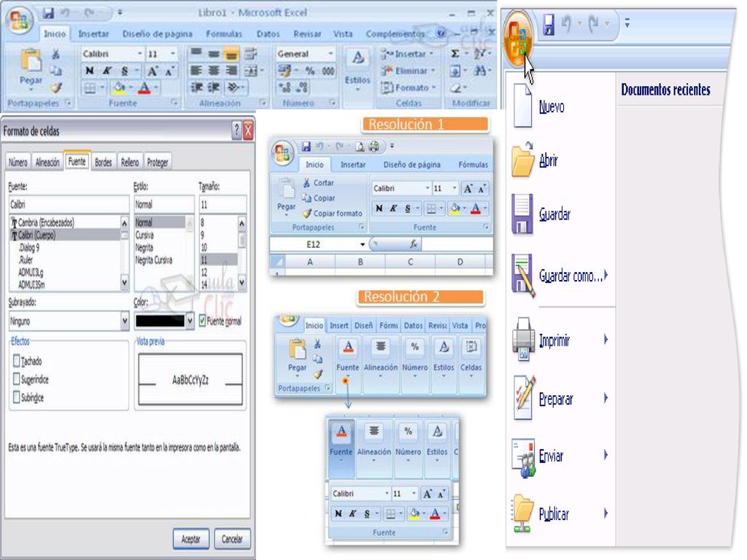Toggle bold N in the expanded Fuente popup below Resolución 2
The height and width of the screenshot is (560, 747).
pyautogui.click(x=338, y=513)
